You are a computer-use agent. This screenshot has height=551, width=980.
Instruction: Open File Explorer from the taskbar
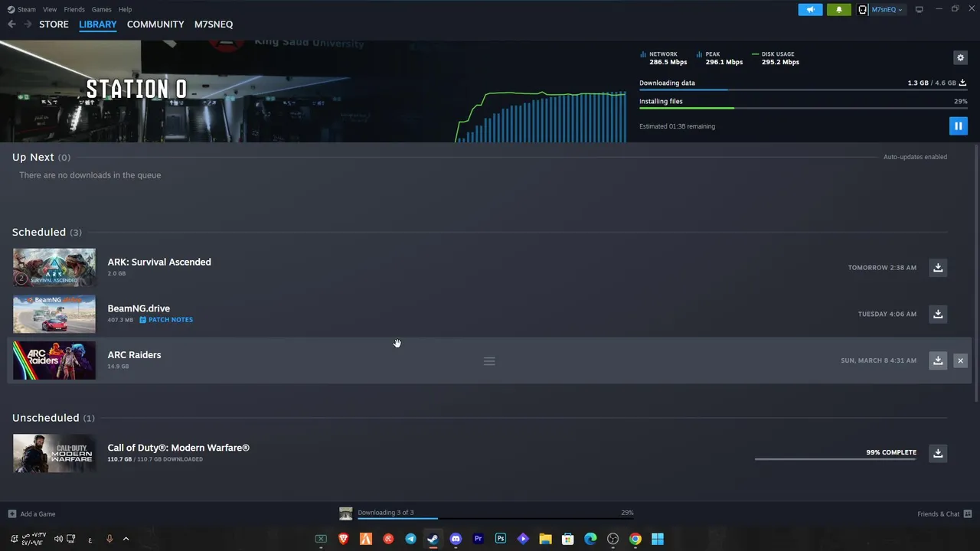coord(545,539)
